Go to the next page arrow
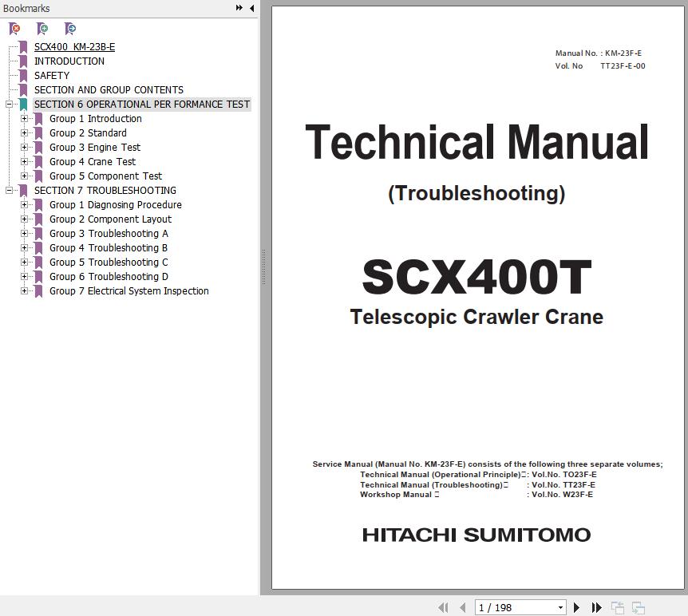 pyautogui.click(x=577, y=608)
